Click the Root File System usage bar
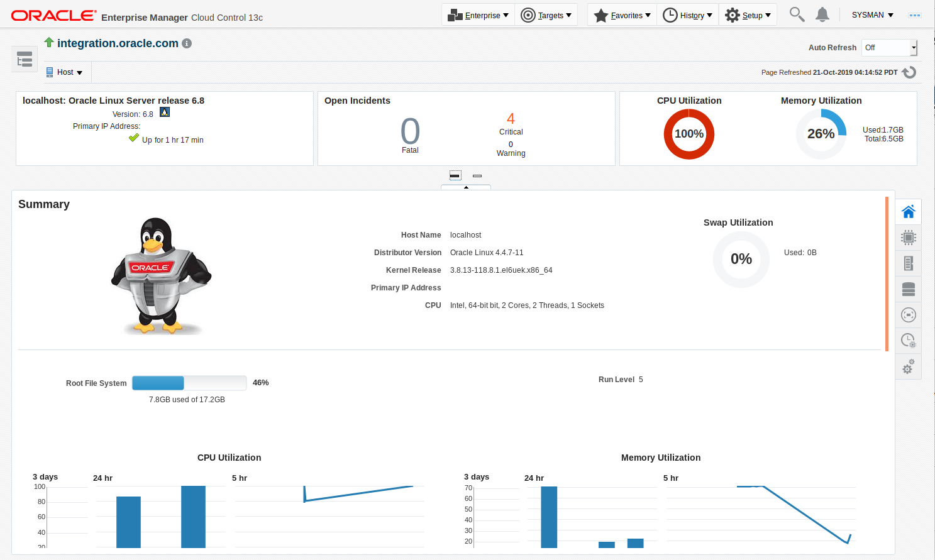935x560 pixels. click(x=189, y=383)
